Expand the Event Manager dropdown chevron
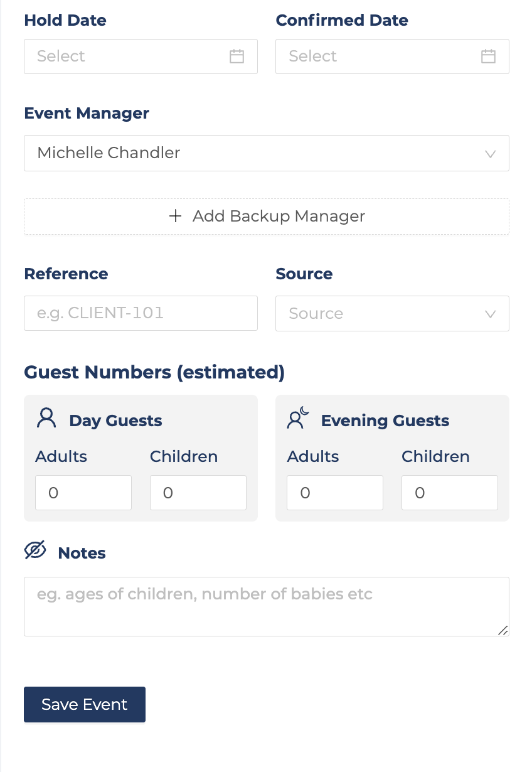The height and width of the screenshot is (772, 532). (491, 154)
